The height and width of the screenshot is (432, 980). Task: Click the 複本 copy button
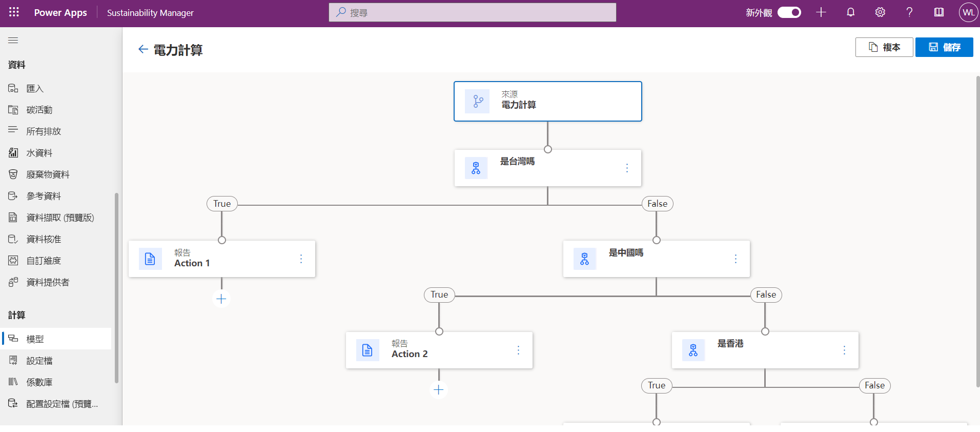pyautogui.click(x=884, y=47)
